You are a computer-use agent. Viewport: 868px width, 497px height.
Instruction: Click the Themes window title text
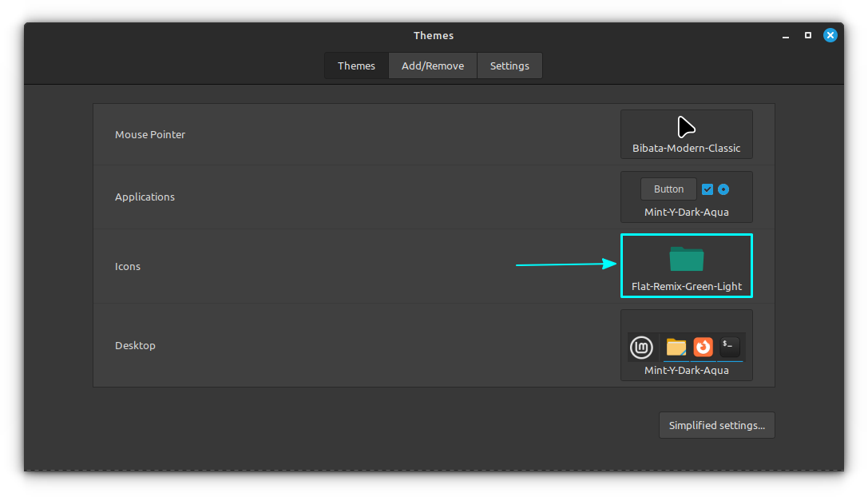(434, 35)
